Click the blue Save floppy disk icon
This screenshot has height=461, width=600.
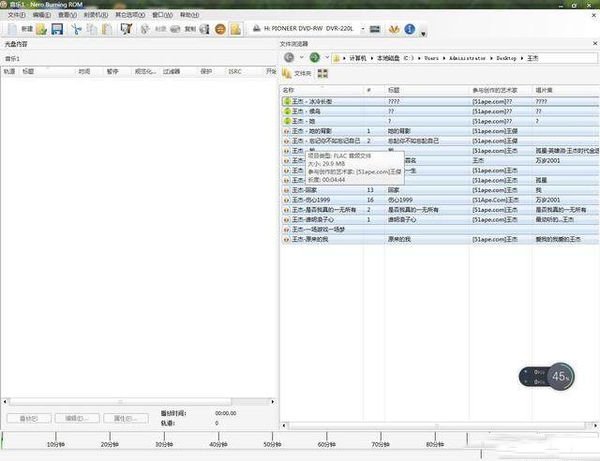point(57,30)
